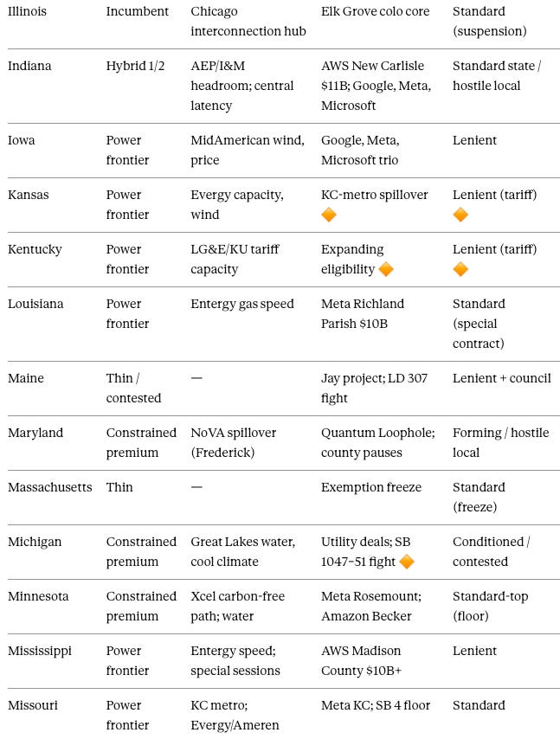The width and height of the screenshot is (560, 739).
Task: Click the Iowa state name
Action: tap(22, 140)
